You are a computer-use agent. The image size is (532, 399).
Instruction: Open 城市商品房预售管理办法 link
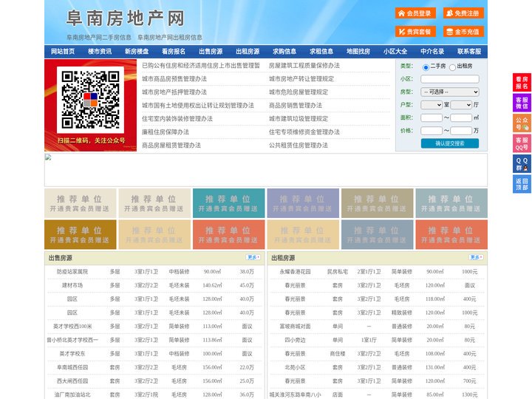(x=174, y=79)
